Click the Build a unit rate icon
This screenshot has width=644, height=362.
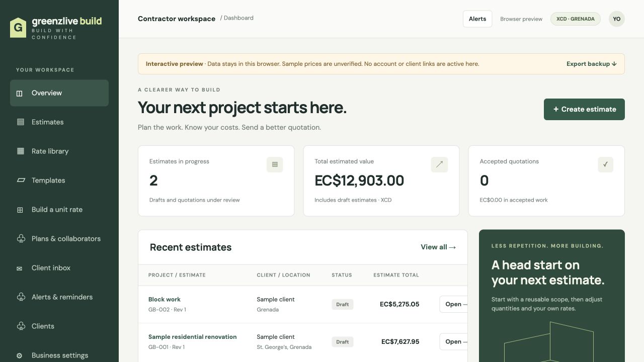tap(20, 210)
